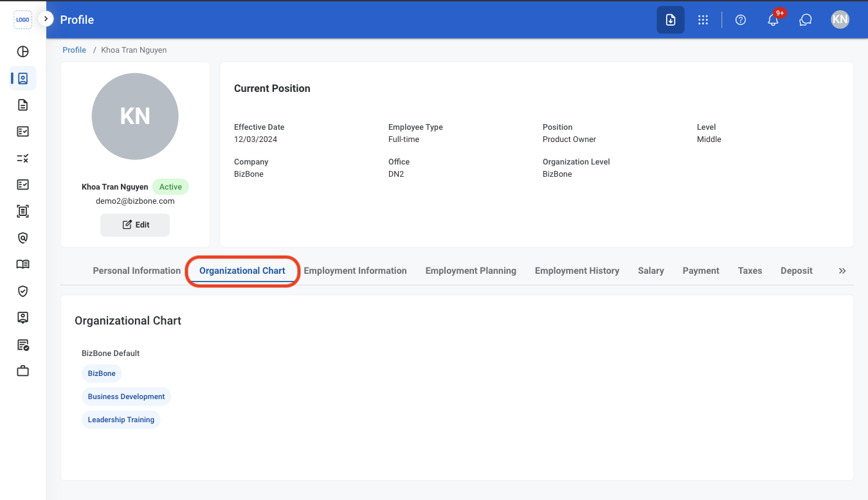
Task: Click the Product Owner position value
Action: [569, 139]
